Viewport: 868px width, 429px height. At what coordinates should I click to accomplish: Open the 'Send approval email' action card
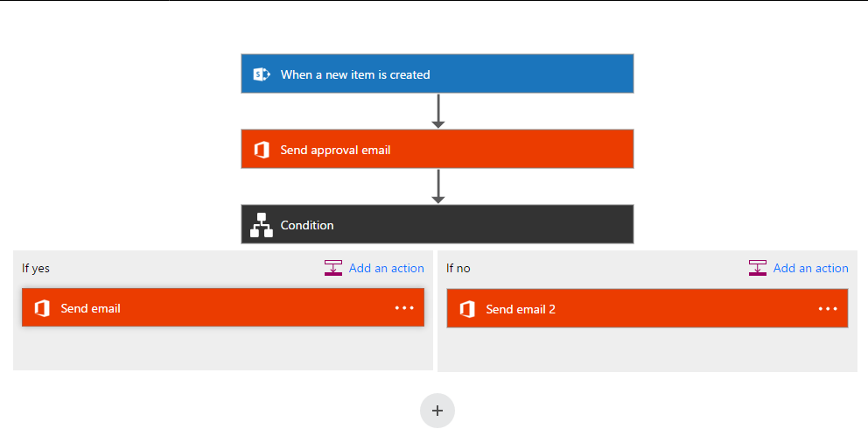click(x=437, y=149)
